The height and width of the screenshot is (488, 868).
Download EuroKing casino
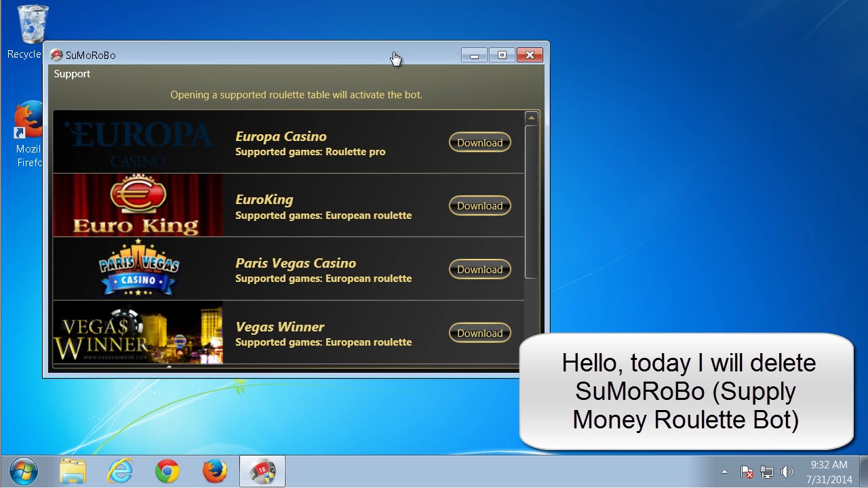pyautogui.click(x=479, y=205)
